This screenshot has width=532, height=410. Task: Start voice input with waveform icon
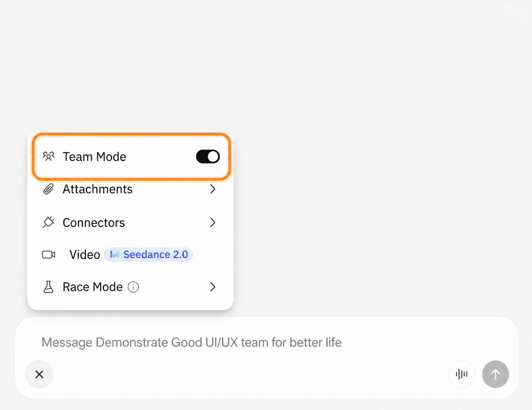pyautogui.click(x=462, y=374)
